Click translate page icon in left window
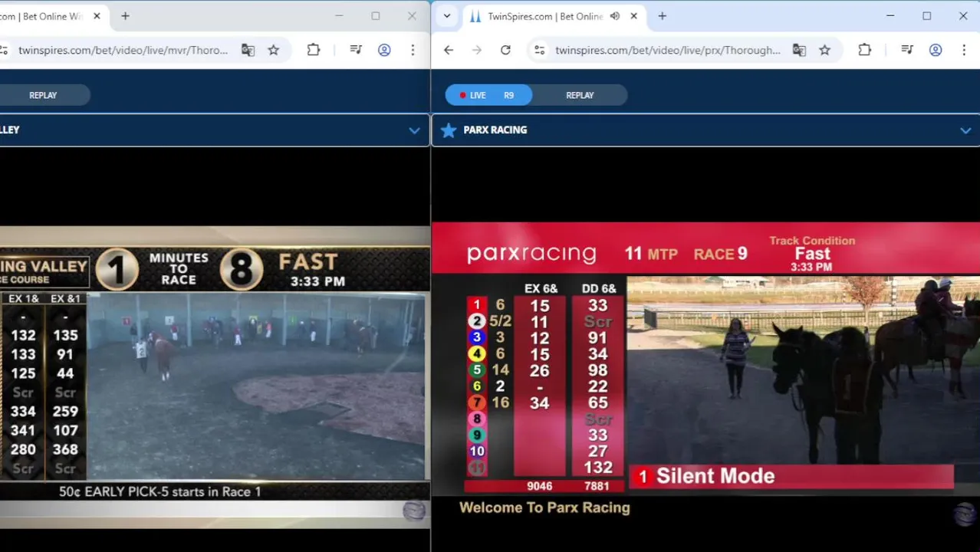The height and width of the screenshot is (552, 980). 248,50
